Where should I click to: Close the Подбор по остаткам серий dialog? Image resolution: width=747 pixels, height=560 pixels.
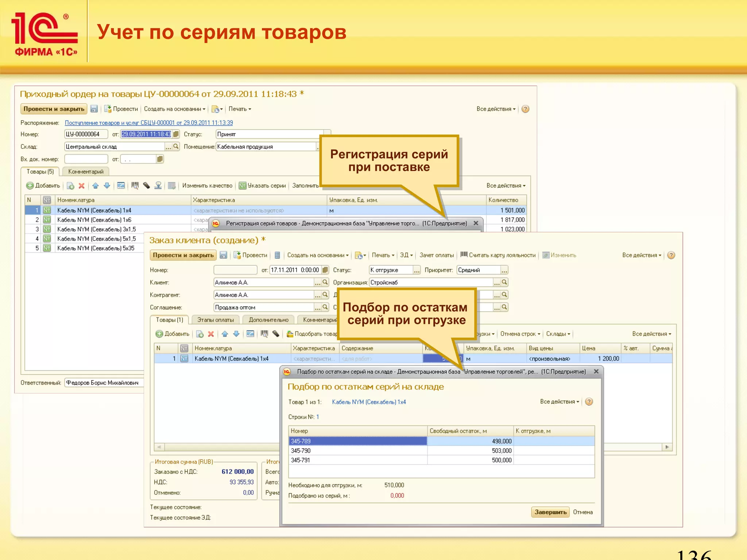(x=596, y=372)
